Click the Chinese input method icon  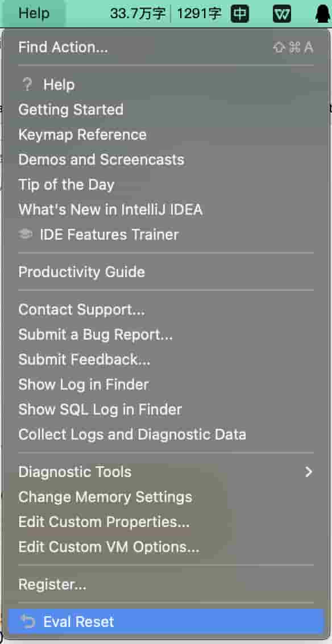pyautogui.click(x=239, y=14)
